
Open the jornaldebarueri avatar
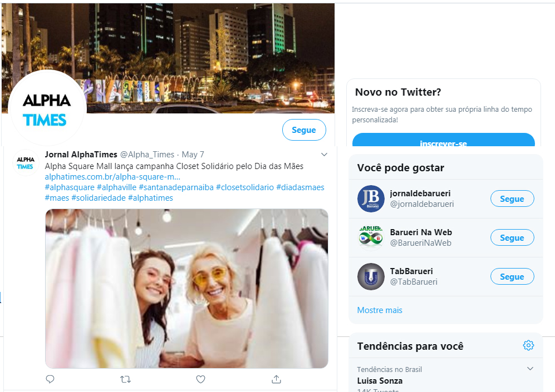click(371, 199)
